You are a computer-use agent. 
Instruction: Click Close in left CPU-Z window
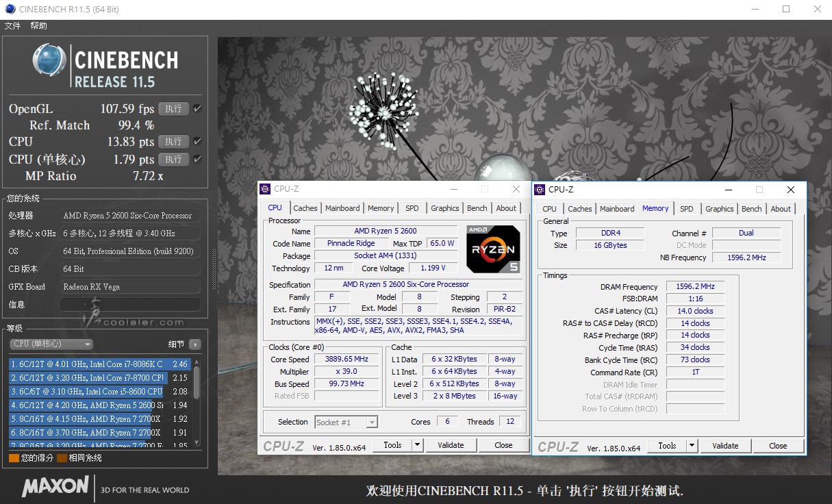point(503,445)
